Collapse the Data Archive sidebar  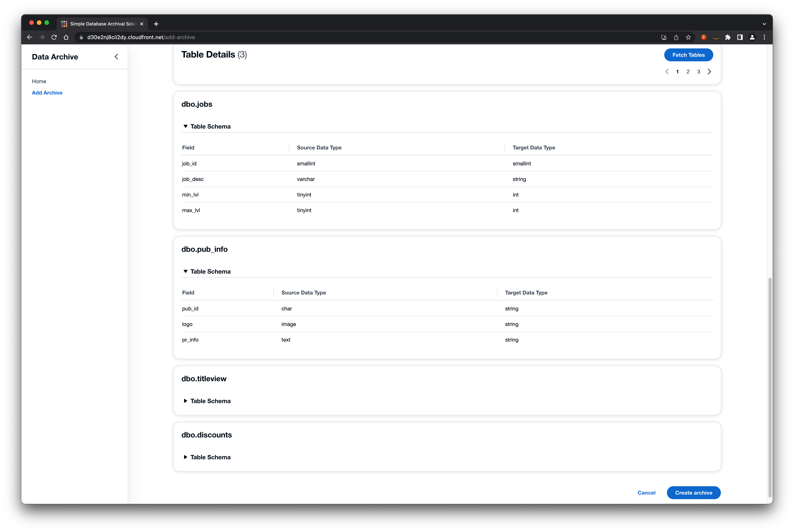(x=116, y=57)
